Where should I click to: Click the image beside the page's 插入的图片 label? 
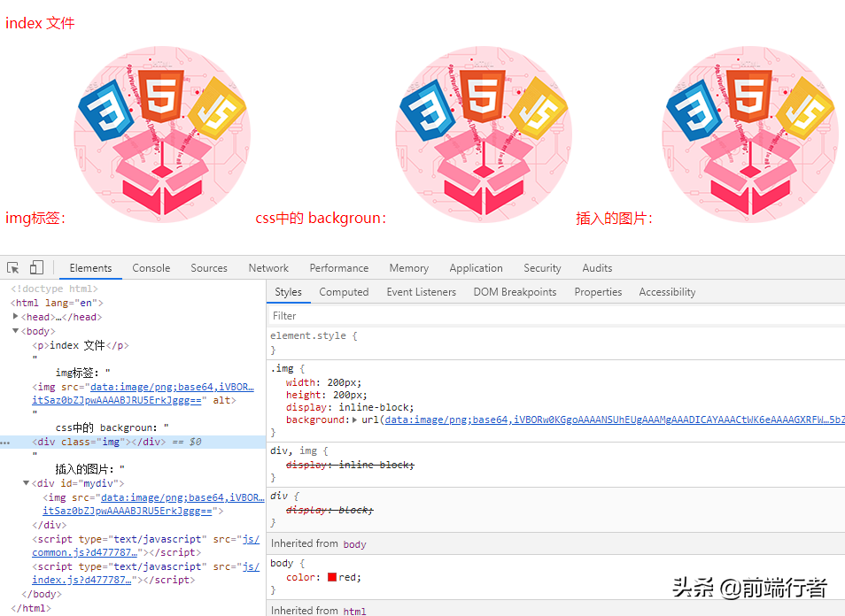750,135
